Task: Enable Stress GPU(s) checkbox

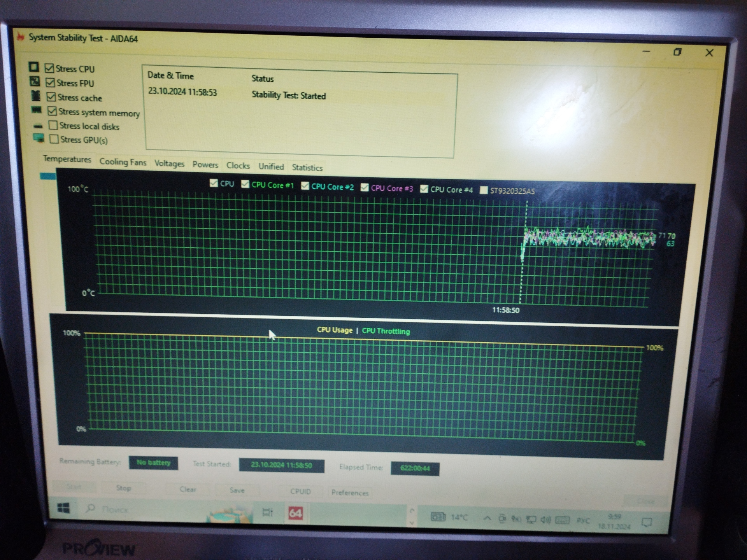Action: click(54, 139)
